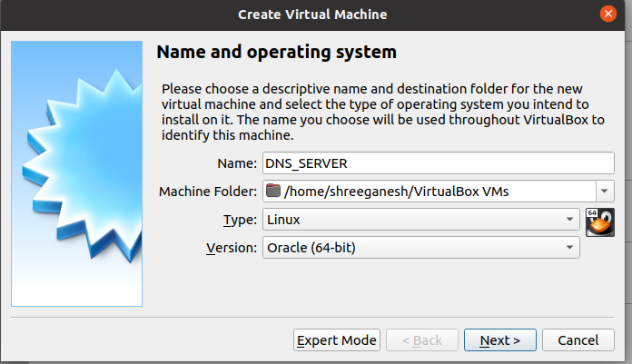Click the greyed-out Back button

(422, 340)
